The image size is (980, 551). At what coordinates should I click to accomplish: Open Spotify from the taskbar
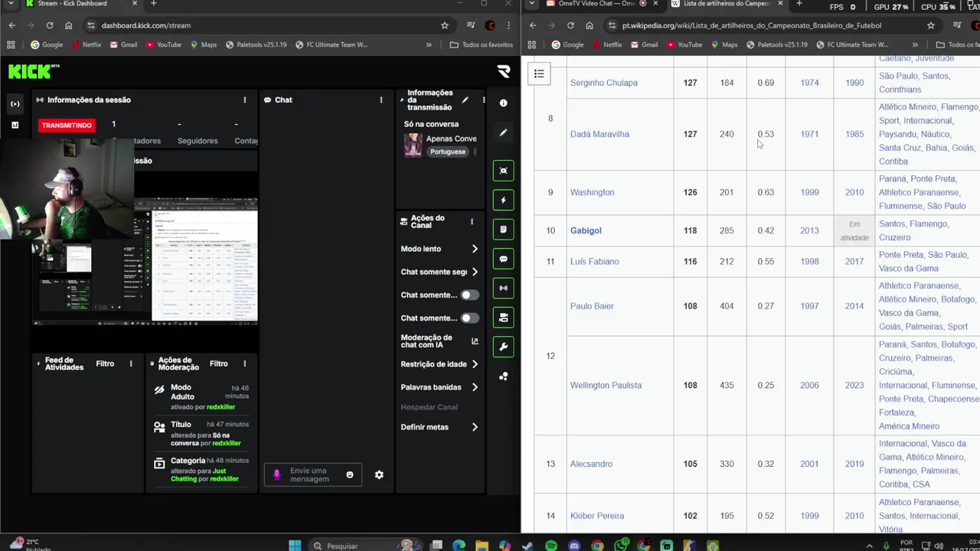550,546
